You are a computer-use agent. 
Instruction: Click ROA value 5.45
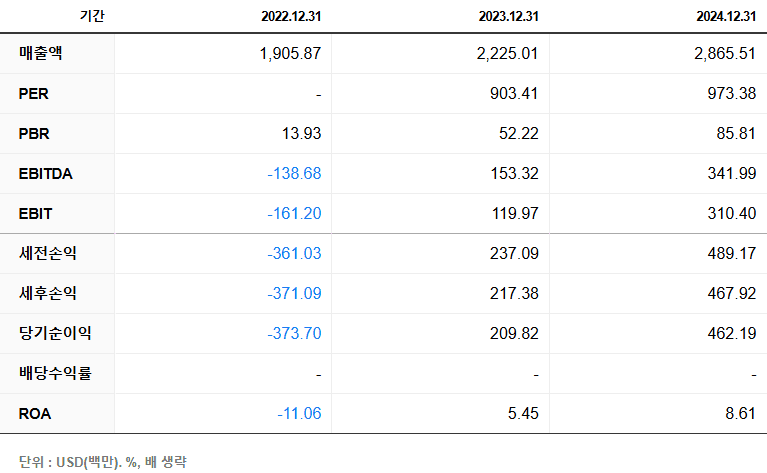click(523, 414)
